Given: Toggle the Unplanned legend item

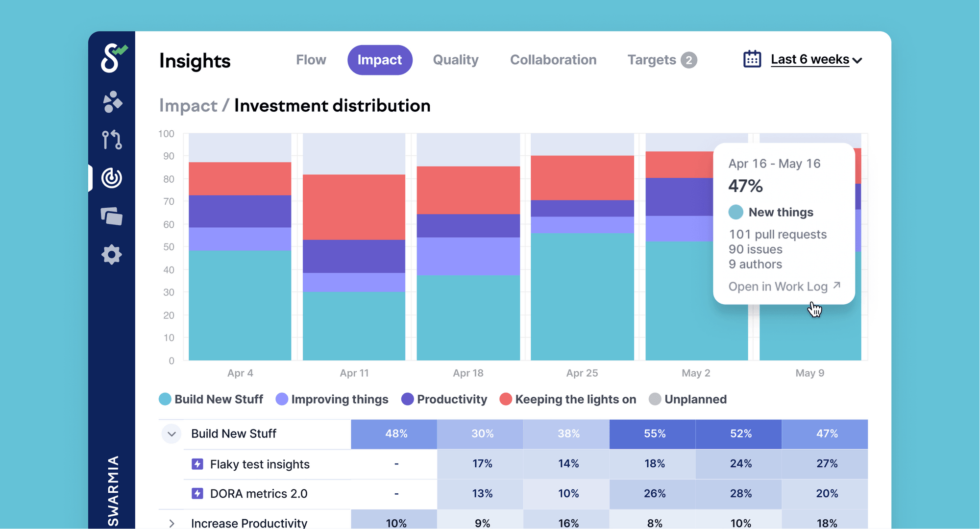Looking at the screenshot, I should [x=688, y=399].
